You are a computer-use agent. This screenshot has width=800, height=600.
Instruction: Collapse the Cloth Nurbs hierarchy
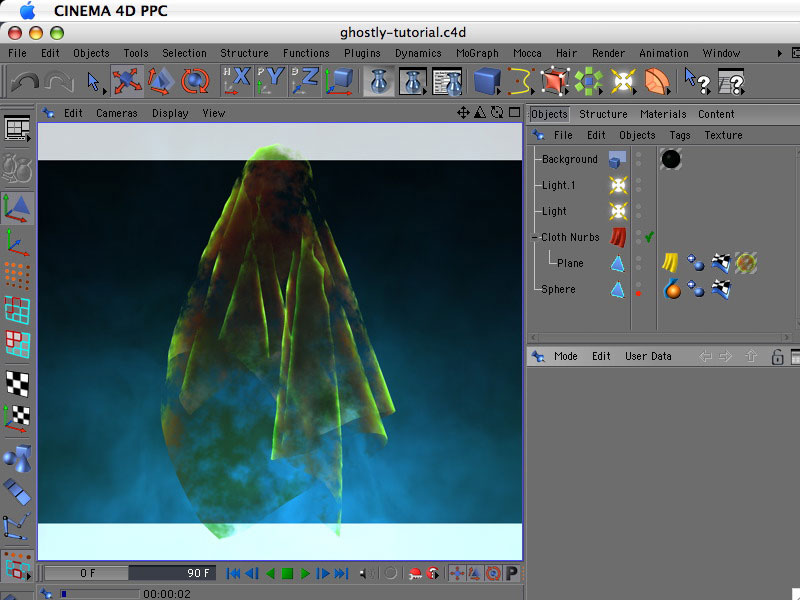(x=534, y=237)
